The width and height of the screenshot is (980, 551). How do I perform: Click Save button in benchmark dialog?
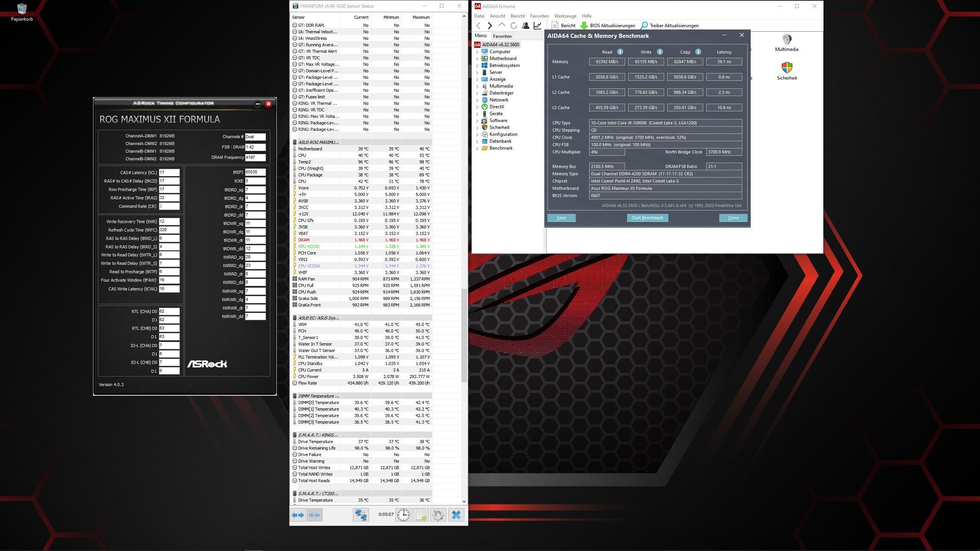(561, 218)
